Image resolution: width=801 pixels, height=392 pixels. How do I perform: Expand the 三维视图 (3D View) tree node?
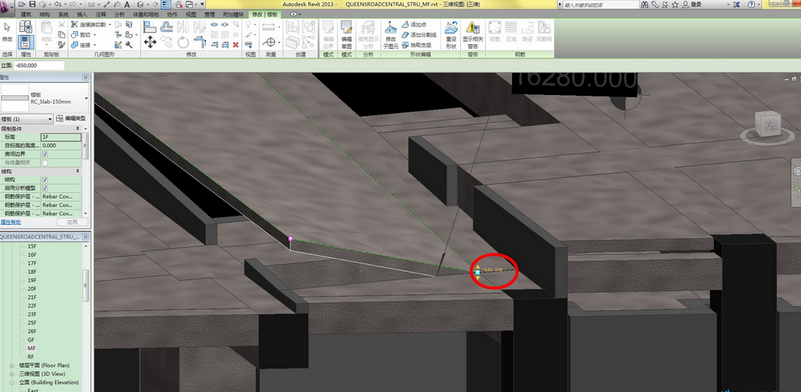click(12, 374)
